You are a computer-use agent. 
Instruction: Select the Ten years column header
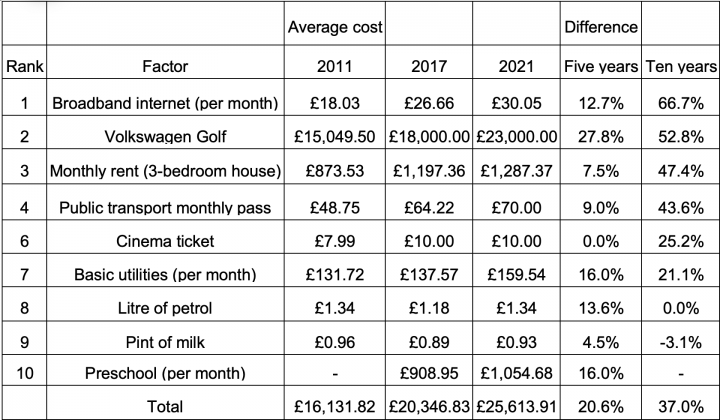coord(681,62)
